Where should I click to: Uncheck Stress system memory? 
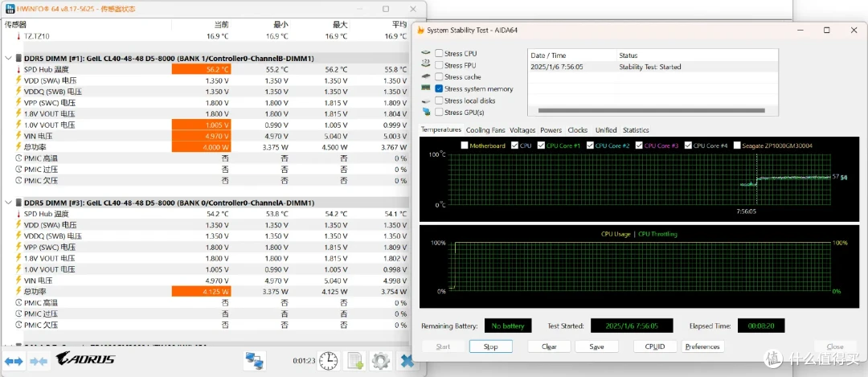pos(439,88)
